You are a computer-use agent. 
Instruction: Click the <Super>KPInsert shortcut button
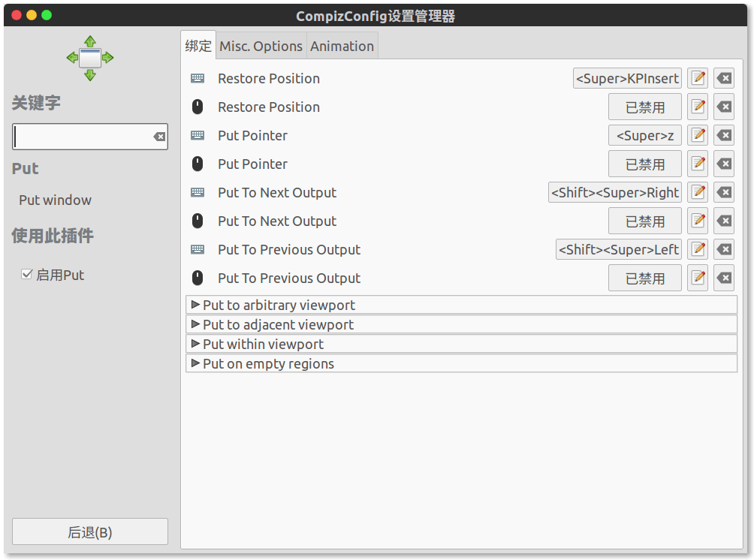coord(627,79)
